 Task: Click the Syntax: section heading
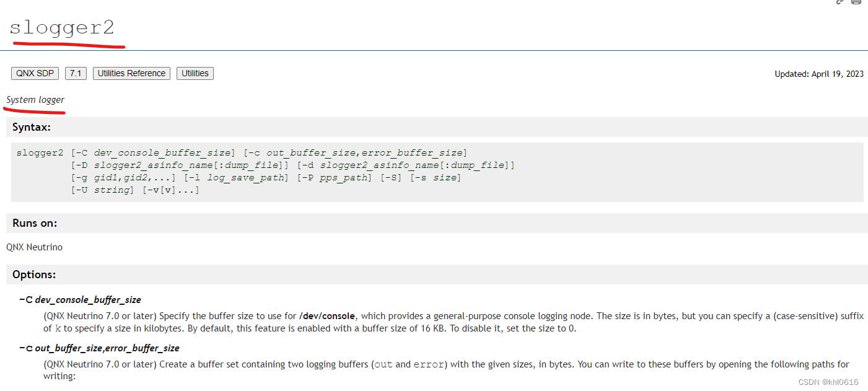point(32,127)
